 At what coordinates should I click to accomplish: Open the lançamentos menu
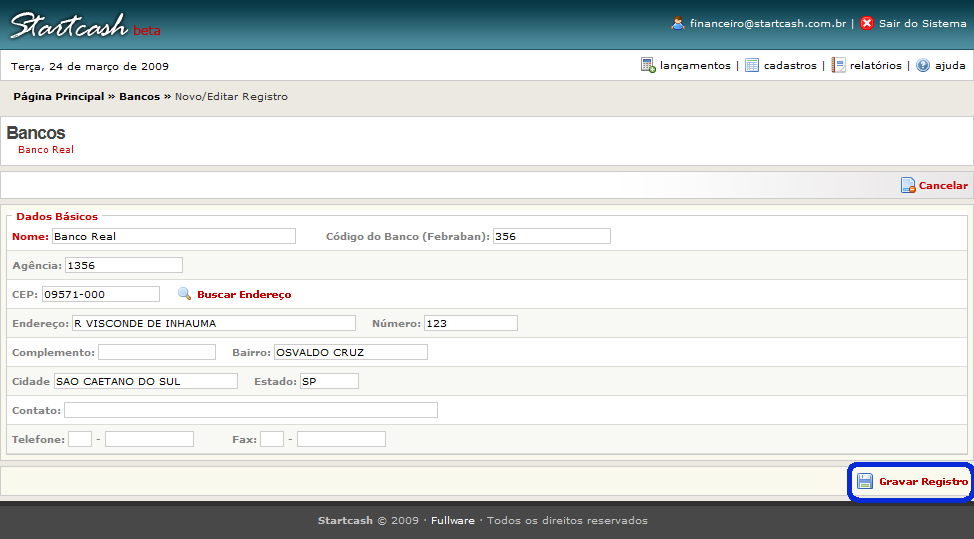(695, 66)
